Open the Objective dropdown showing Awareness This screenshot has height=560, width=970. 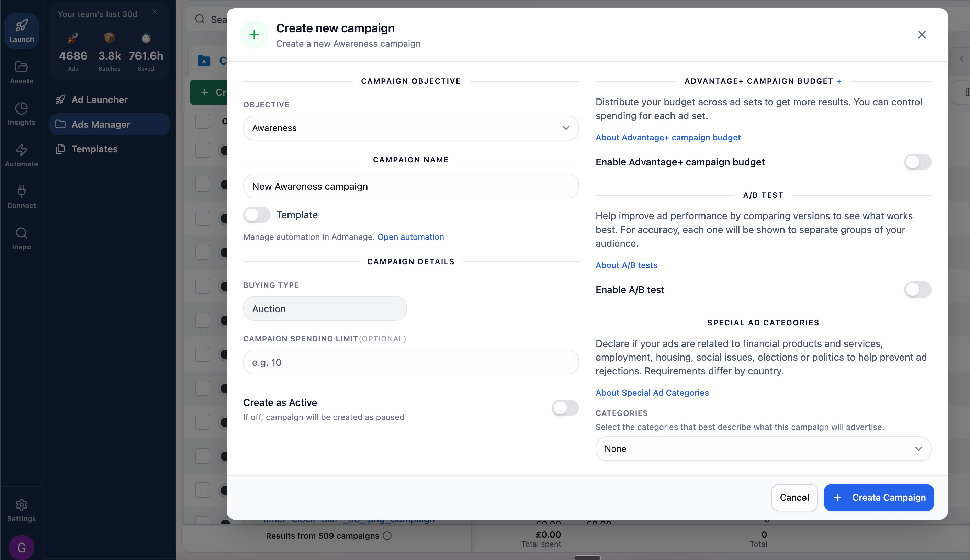coord(410,128)
